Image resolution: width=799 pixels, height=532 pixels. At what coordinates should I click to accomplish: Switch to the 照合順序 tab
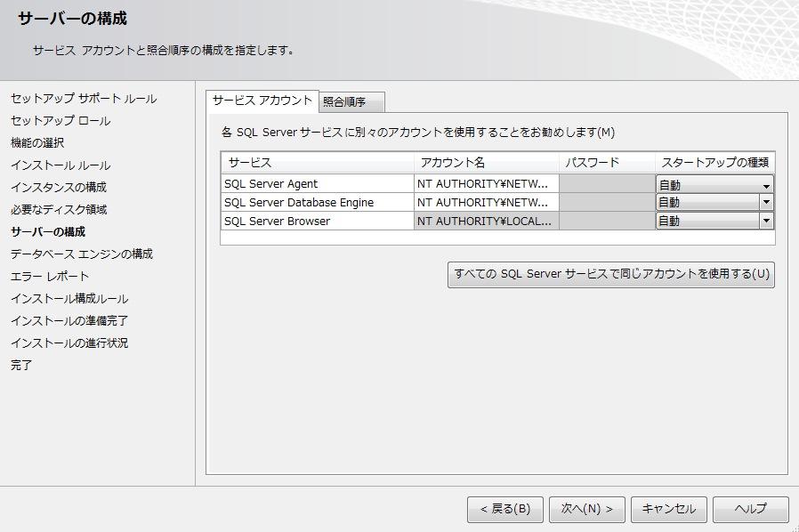pos(351,102)
